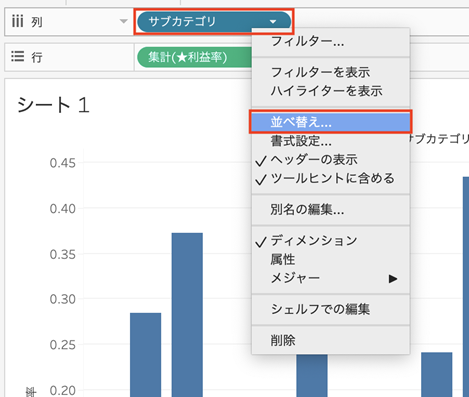469x397 pixels.
Task: Click the サブカテゴリ pill dropdown arrow
Action: pos(273,22)
